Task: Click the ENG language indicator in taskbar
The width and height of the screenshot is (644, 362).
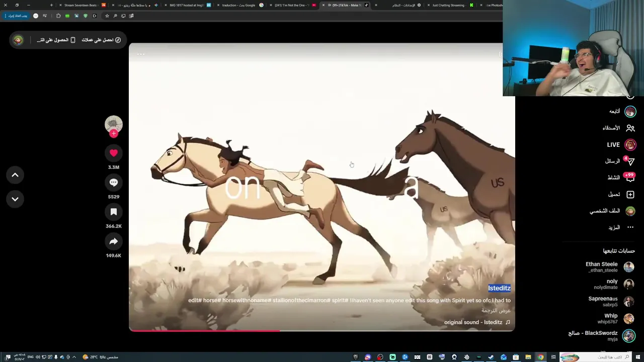Action: (x=31, y=357)
